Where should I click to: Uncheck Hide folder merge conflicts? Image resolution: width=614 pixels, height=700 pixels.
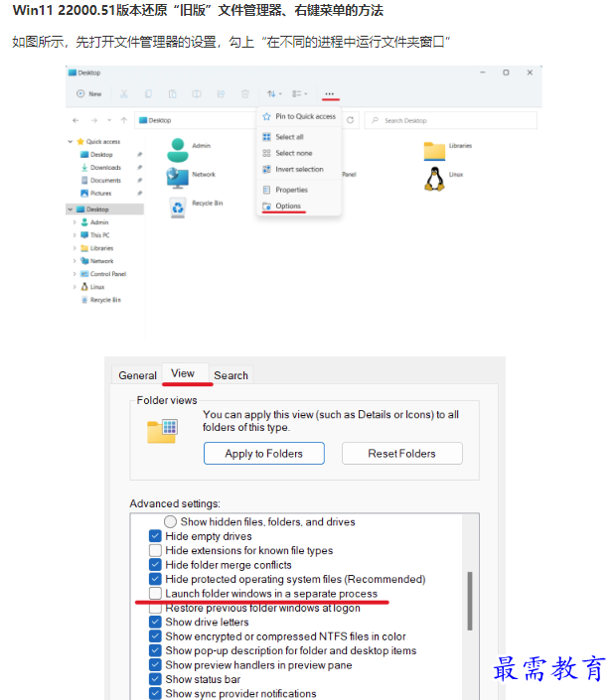(x=155, y=565)
